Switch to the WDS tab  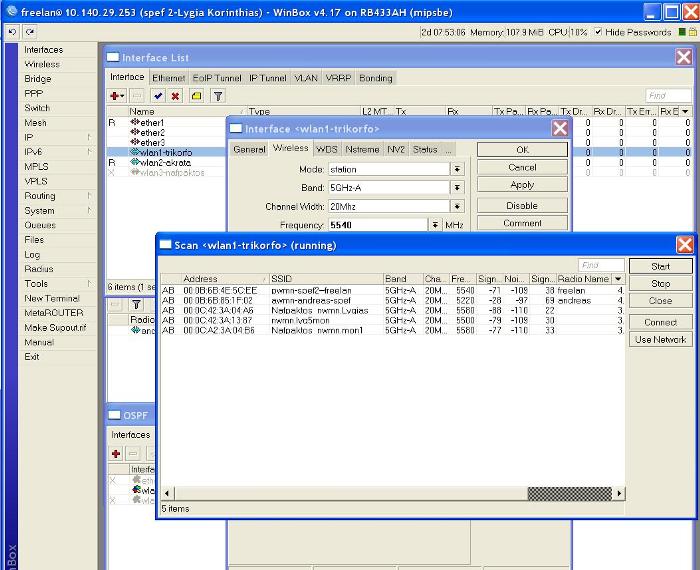coord(327,149)
